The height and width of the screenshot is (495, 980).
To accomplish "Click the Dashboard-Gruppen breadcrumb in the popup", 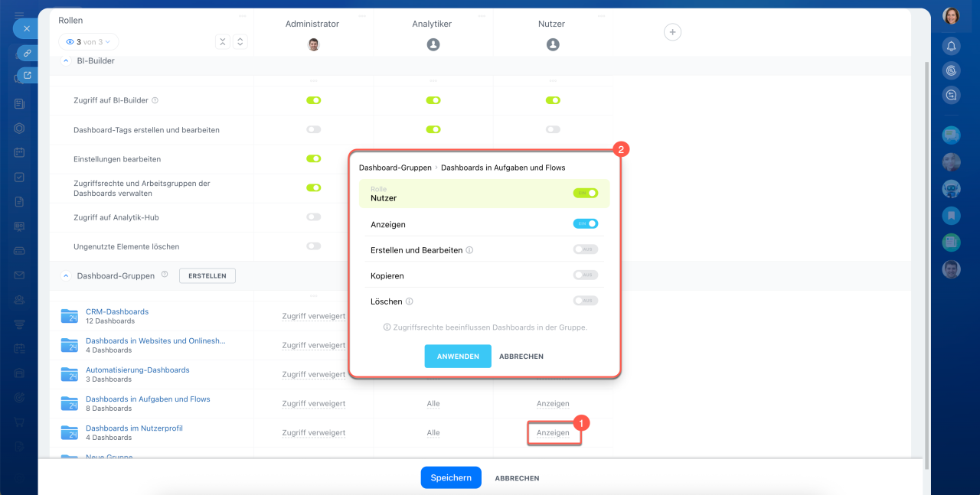I will 396,167.
